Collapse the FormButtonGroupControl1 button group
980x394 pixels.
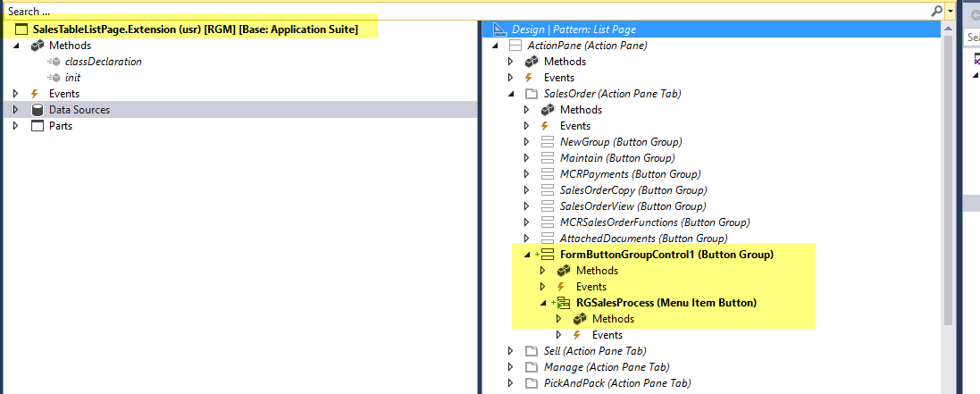[x=527, y=255]
